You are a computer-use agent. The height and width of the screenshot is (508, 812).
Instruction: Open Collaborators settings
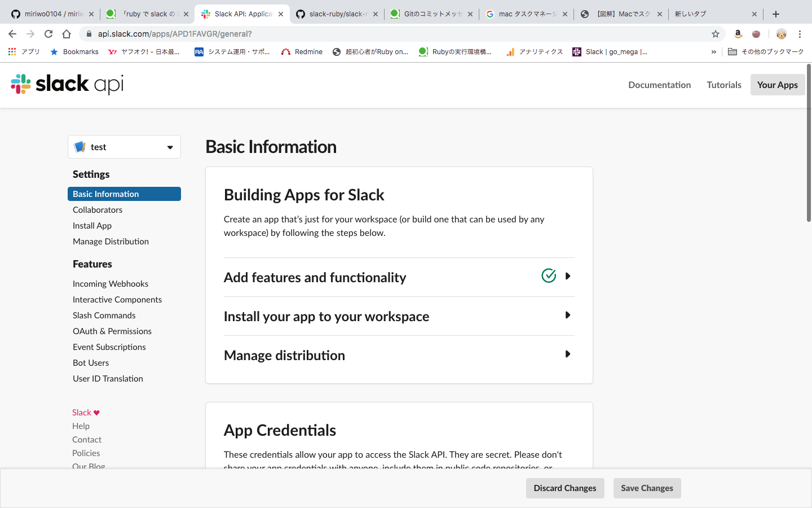click(x=98, y=209)
